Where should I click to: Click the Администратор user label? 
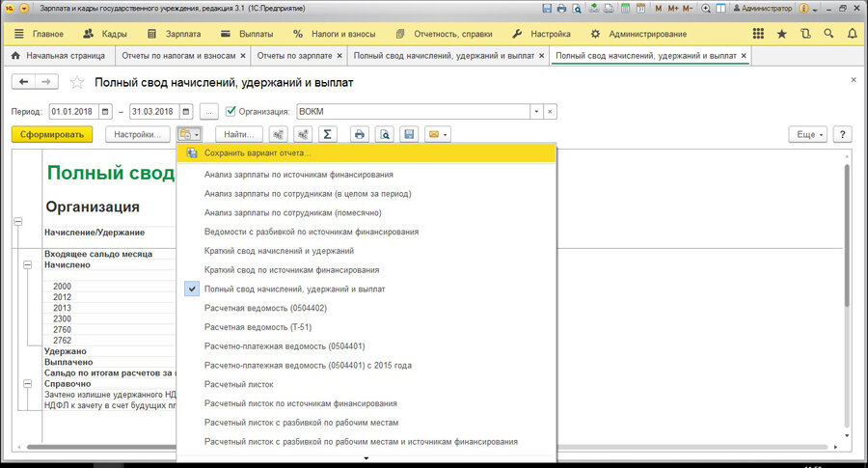(764, 9)
